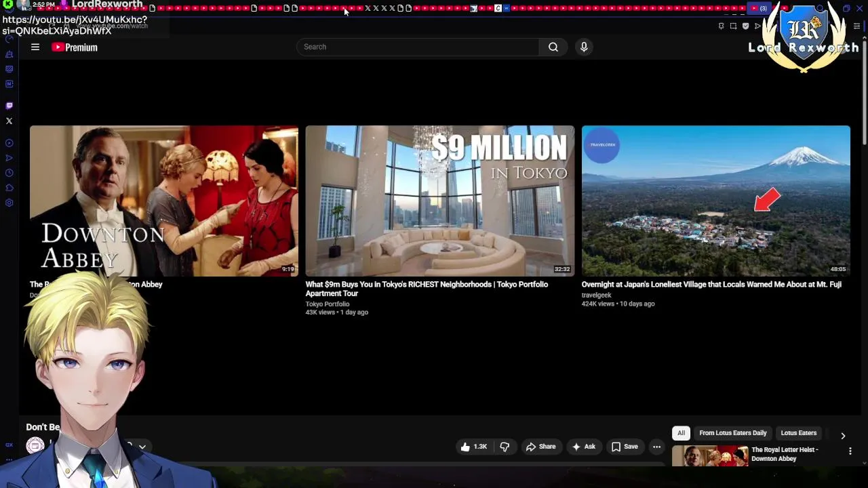Open title 'Overnight at Japan's Loneliest Village'
The height and width of the screenshot is (488, 868).
(x=711, y=285)
